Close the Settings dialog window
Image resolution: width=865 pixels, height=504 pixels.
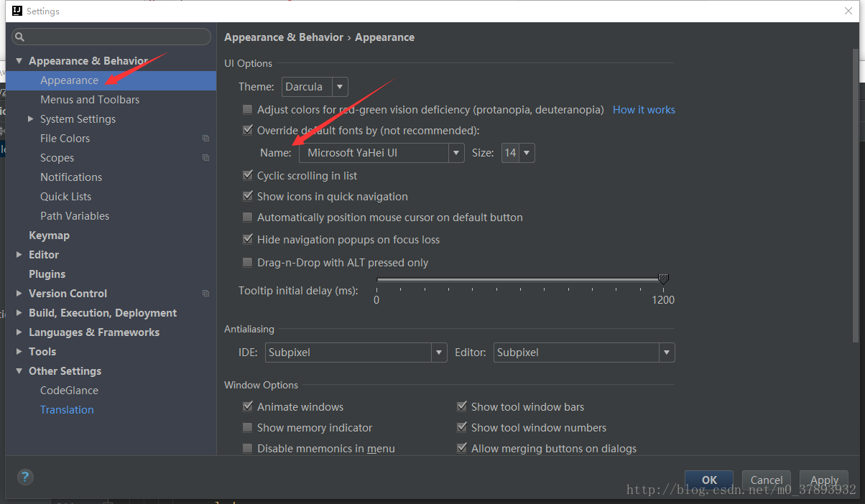848,11
